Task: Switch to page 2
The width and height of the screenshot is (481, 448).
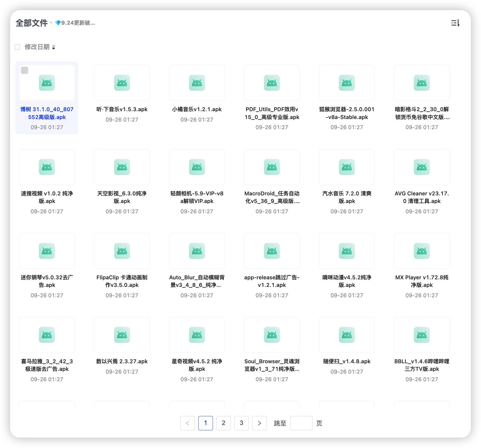Action: [224, 423]
